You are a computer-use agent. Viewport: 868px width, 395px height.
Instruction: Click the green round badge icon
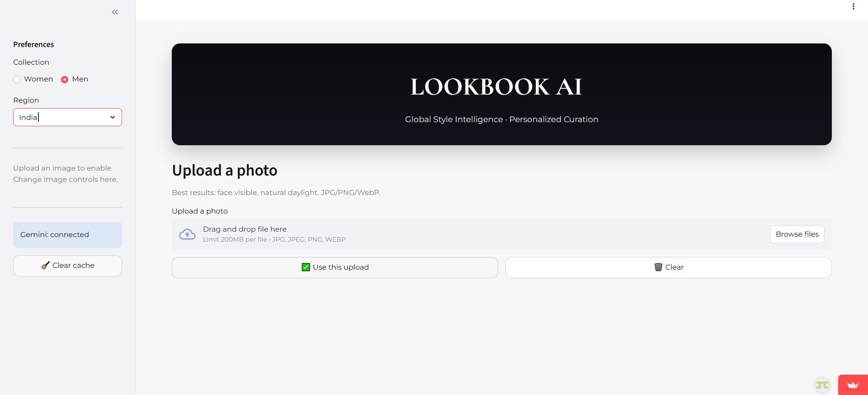(x=822, y=385)
